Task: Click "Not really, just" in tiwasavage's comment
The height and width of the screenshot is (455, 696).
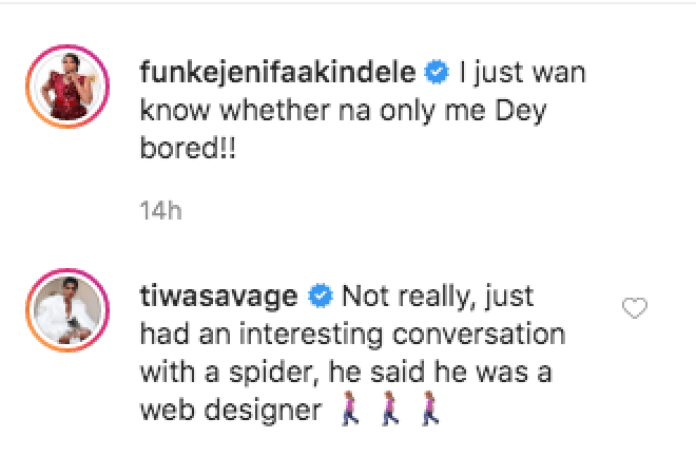Action: click(438, 297)
